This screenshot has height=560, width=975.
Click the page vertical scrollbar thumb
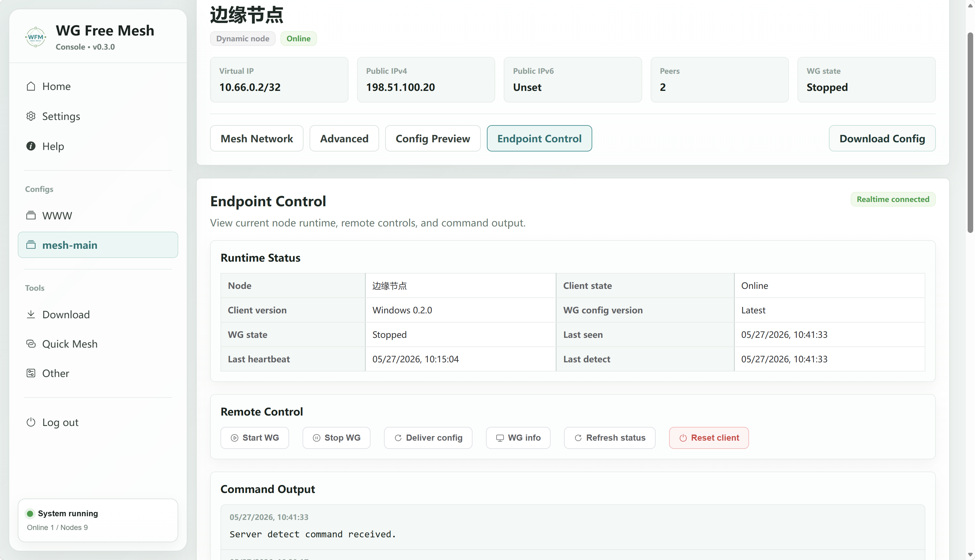970,133
